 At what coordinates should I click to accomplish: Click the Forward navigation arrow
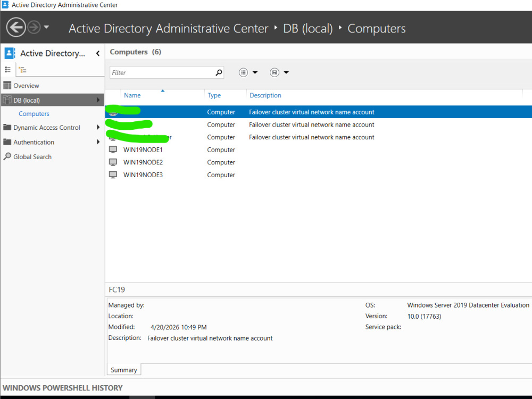[x=34, y=27]
